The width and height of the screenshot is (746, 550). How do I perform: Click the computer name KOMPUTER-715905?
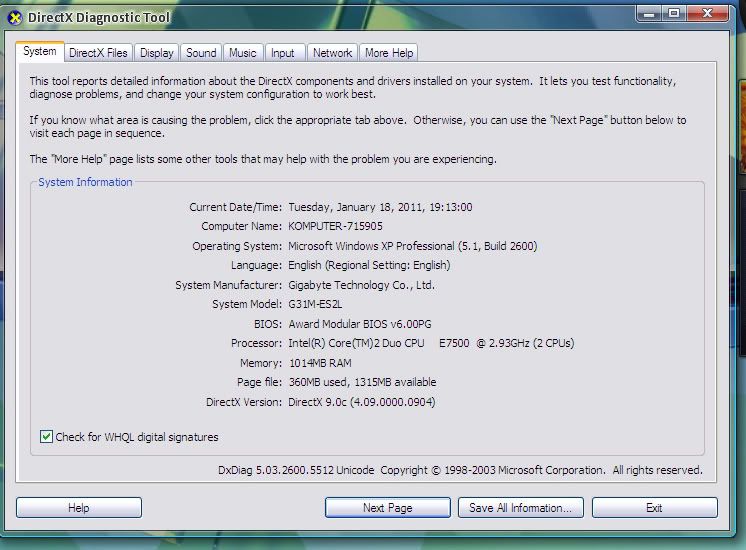pyautogui.click(x=335, y=226)
